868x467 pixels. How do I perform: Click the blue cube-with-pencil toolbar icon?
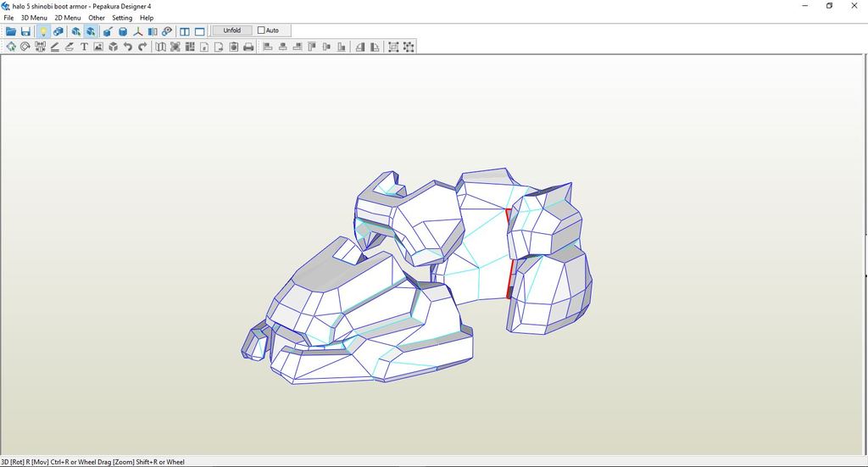pos(108,31)
